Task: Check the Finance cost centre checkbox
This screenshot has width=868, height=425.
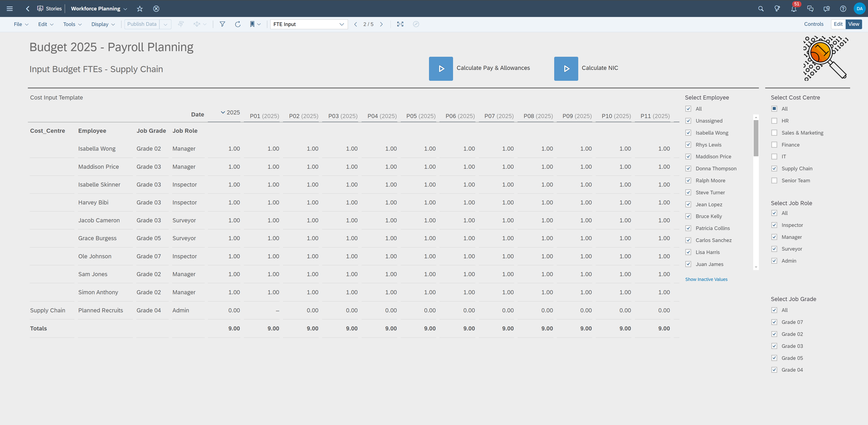Action: tap(774, 145)
